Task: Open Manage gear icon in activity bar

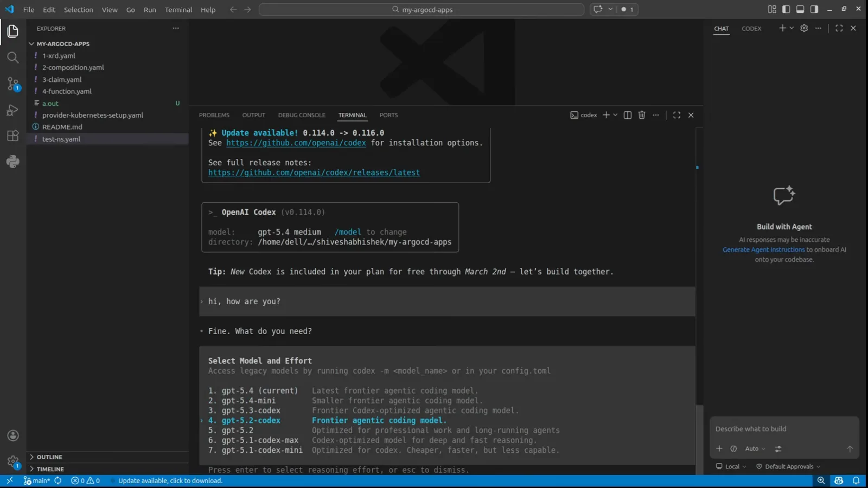Action: (13, 462)
